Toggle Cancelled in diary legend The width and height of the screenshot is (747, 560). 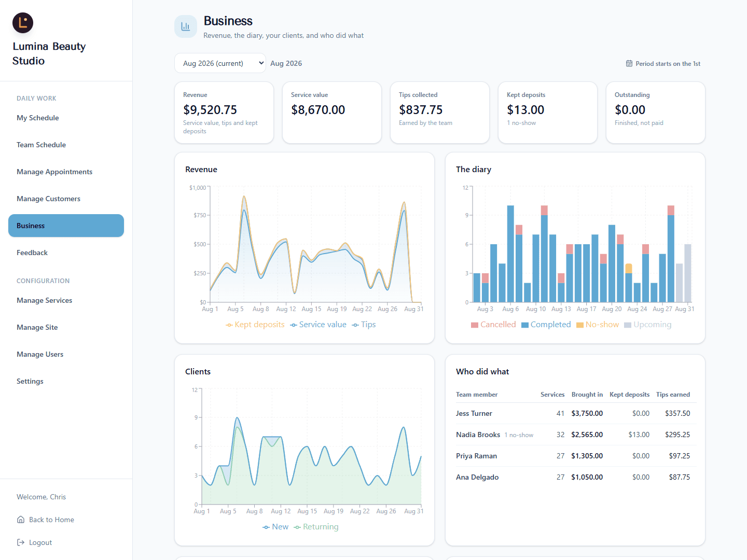pos(493,325)
